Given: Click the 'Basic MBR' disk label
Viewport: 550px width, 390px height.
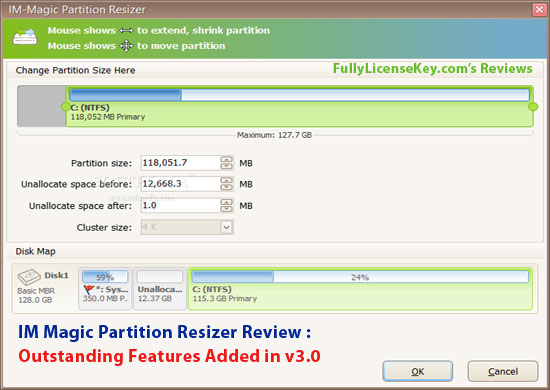Looking at the screenshot, I should [36, 291].
